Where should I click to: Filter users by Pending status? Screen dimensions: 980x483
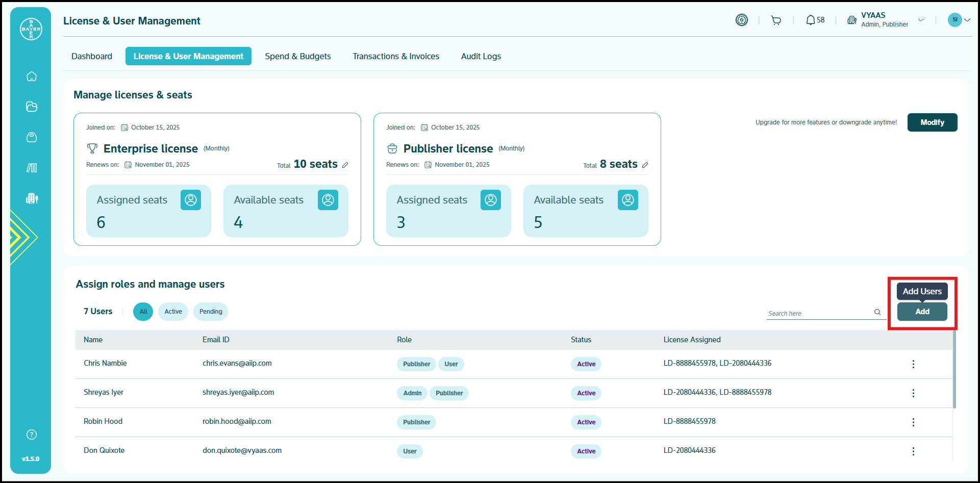point(211,312)
